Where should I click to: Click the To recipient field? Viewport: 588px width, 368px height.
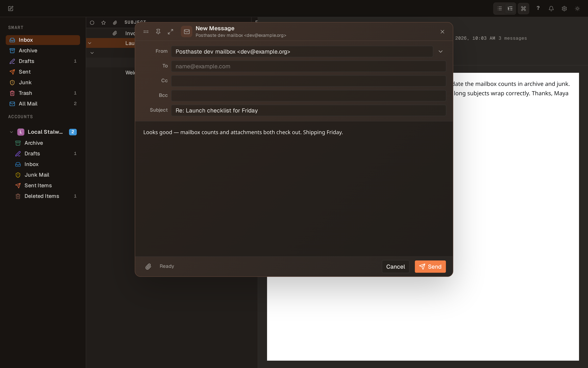[308, 66]
